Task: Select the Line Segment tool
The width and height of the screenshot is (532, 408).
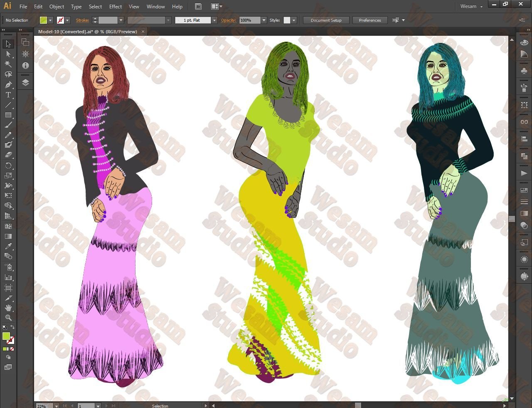Action: coord(8,105)
